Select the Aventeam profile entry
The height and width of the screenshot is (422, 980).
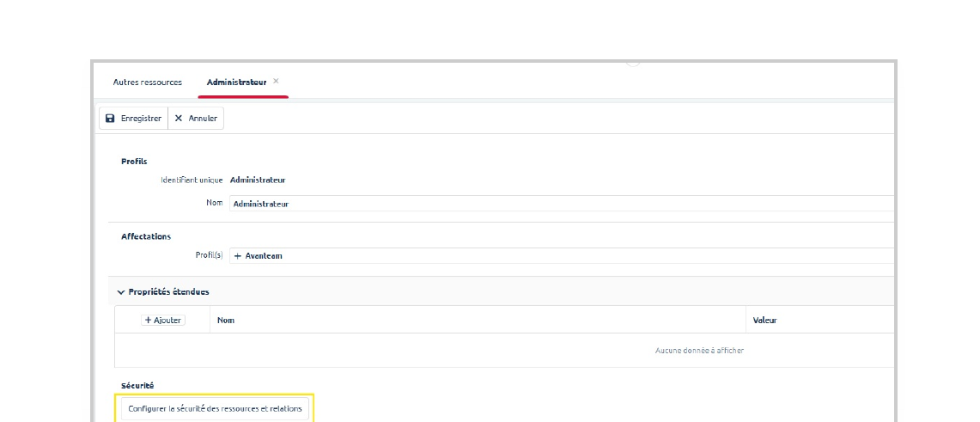(264, 256)
